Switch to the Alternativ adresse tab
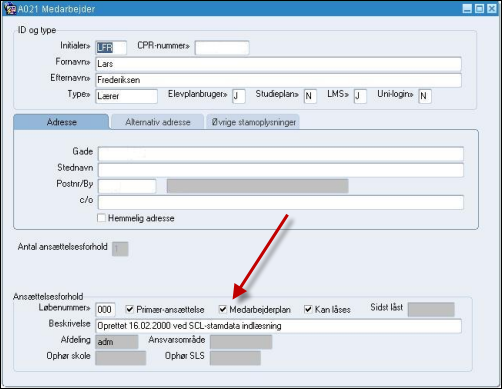 point(158,122)
